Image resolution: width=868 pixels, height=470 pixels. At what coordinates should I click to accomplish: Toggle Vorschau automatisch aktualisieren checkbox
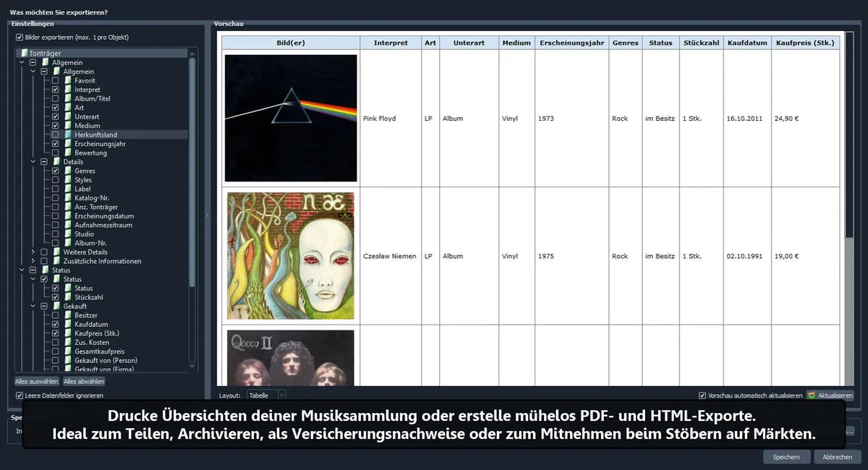[x=702, y=396]
